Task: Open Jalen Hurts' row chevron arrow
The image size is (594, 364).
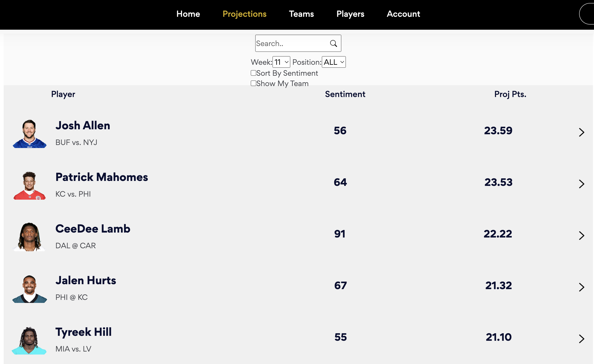Action: pyautogui.click(x=582, y=287)
